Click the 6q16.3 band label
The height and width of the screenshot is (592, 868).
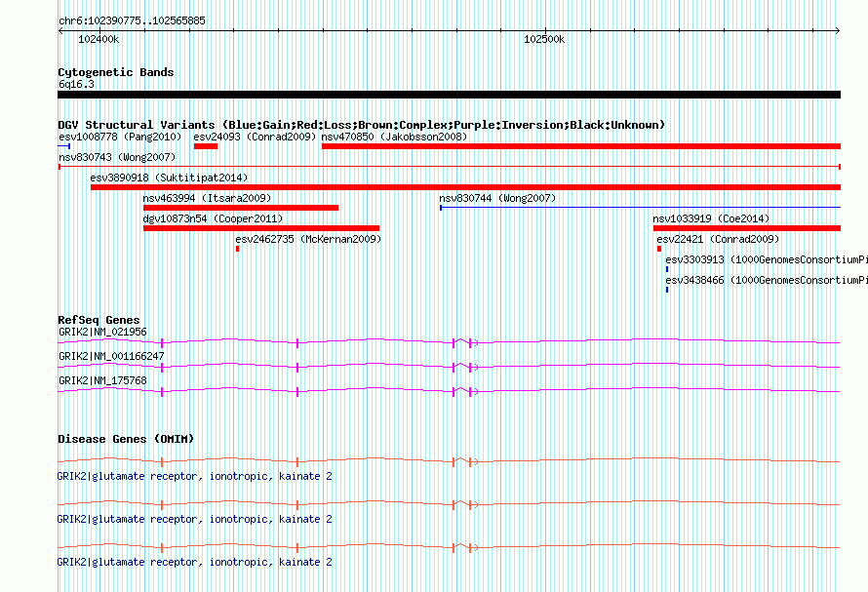pyautogui.click(x=76, y=84)
